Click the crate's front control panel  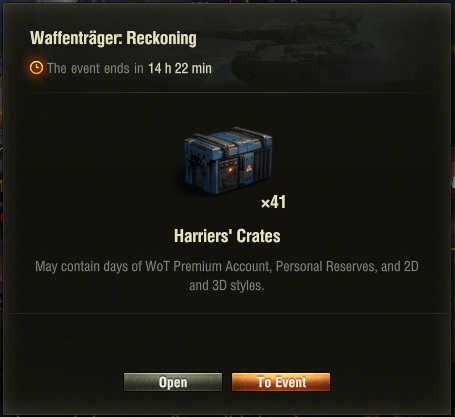228,173
